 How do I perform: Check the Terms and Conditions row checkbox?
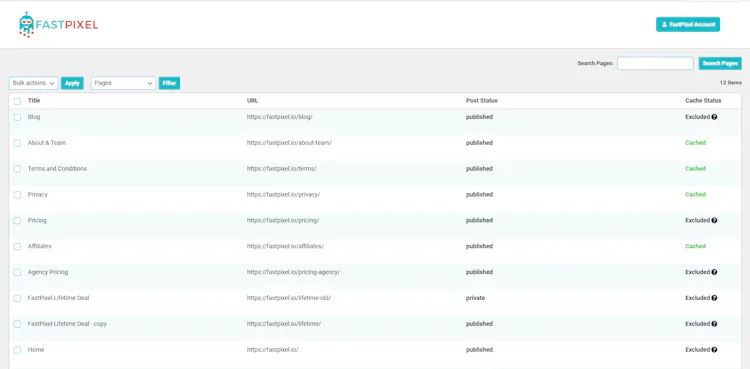pos(17,169)
